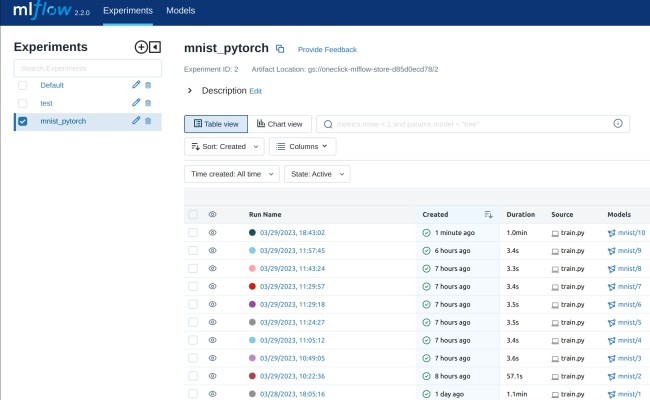Click success status icon for 8 hours ago run
The image size is (650, 400).
tap(426, 376)
